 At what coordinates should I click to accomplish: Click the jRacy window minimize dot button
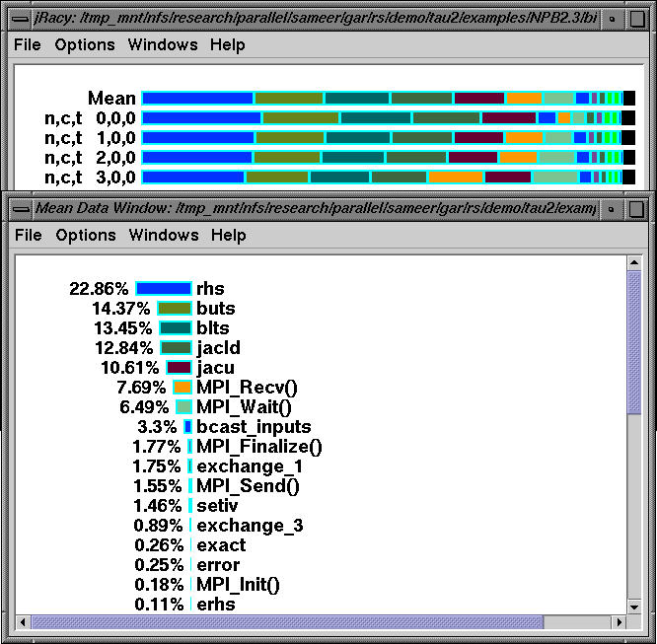click(x=613, y=19)
